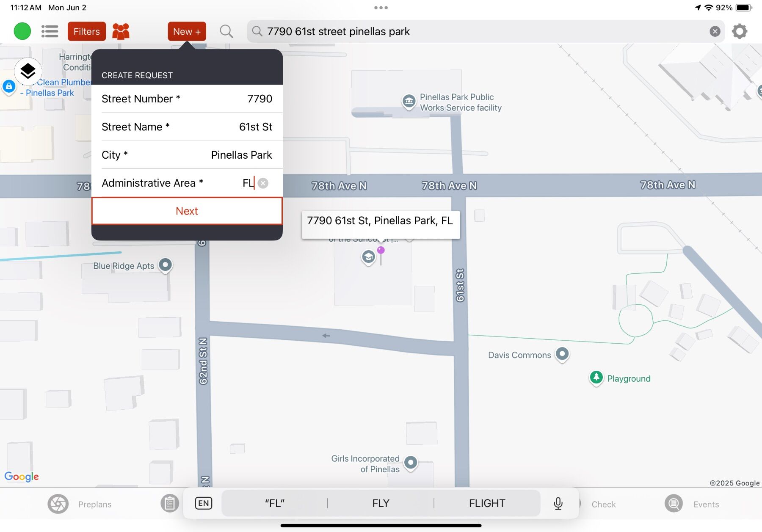Open the Events tab

point(693,504)
